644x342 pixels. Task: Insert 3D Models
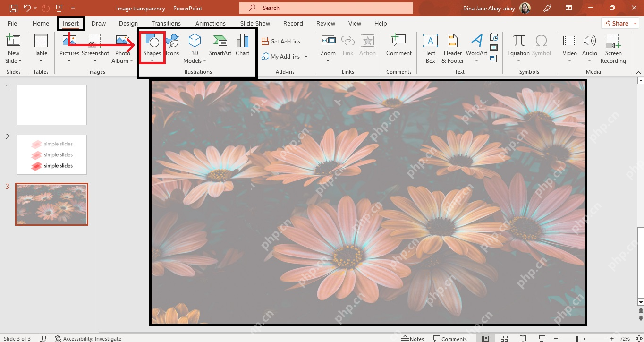click(x=195, y=49)
